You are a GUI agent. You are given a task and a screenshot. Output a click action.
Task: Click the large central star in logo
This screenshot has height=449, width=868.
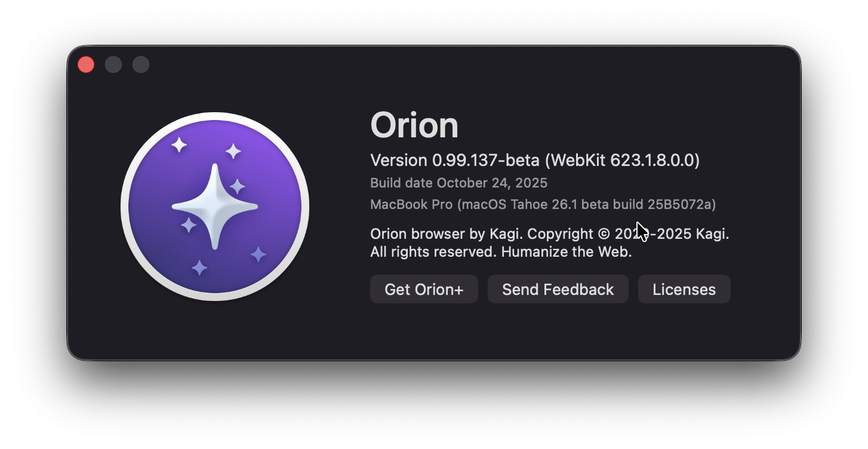215,207
